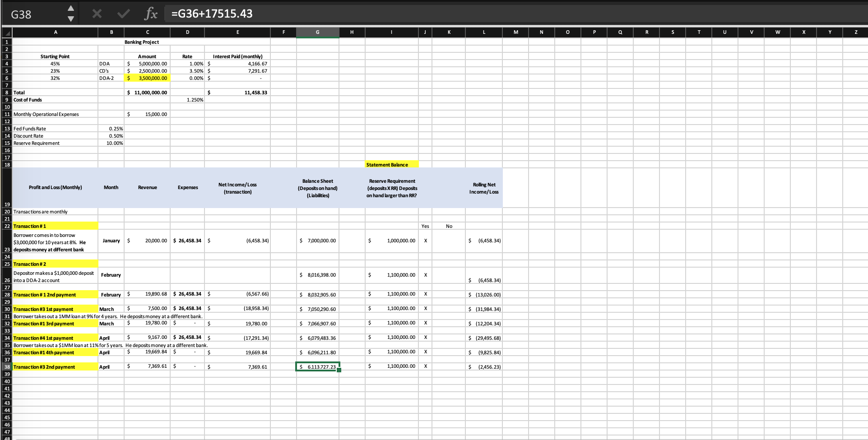Screen dimensions: 868x440
Task: Click the cancel X icon in formula bar
Action: (97, 14)
